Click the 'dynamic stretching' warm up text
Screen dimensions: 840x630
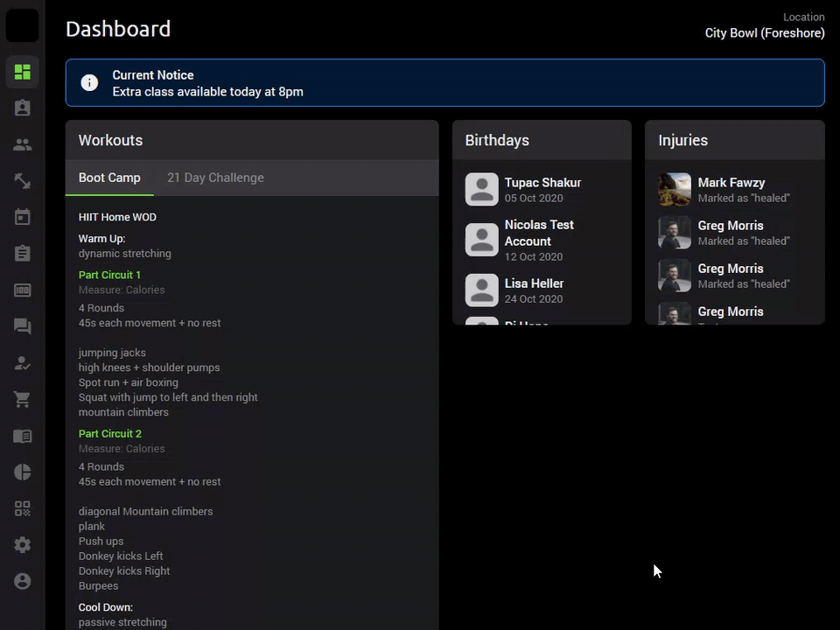[x=125, y=254]
